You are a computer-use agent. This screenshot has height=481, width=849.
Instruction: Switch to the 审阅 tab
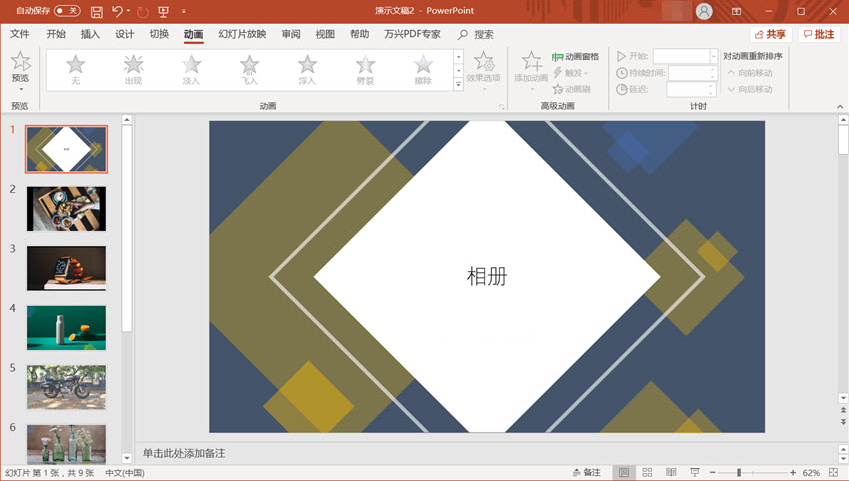[291, 34]
